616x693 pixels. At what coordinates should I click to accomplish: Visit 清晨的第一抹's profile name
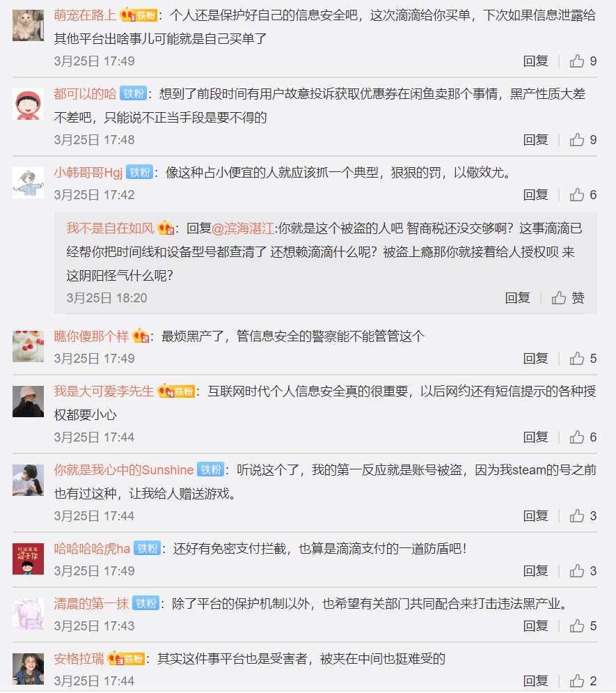[91, 603]
